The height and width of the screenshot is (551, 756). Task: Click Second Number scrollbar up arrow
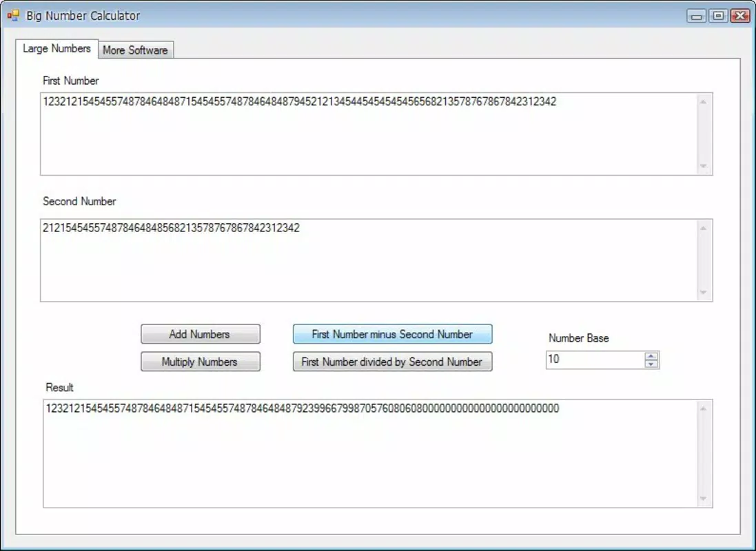(x=704, y=228)
